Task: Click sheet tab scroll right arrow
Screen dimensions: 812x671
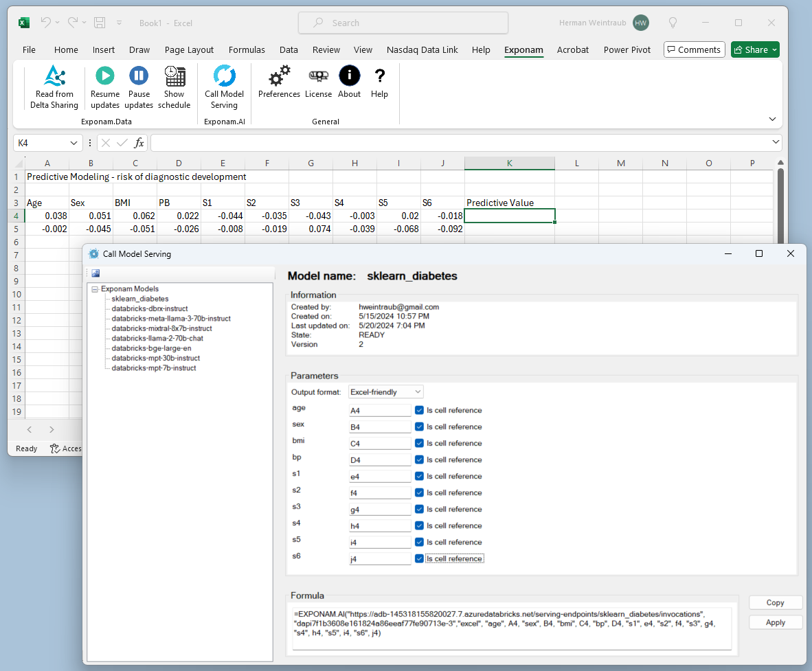Action: (x=52, y=429)
